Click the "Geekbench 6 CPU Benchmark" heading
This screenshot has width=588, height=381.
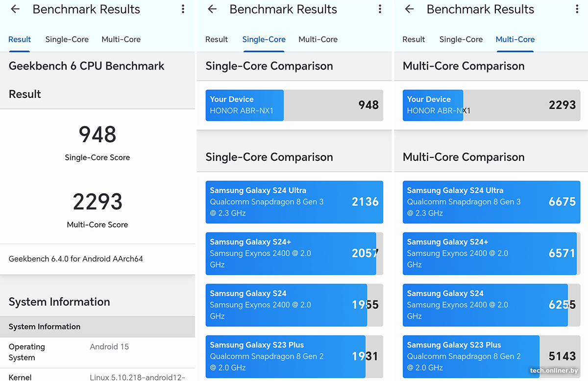[87, 66]
